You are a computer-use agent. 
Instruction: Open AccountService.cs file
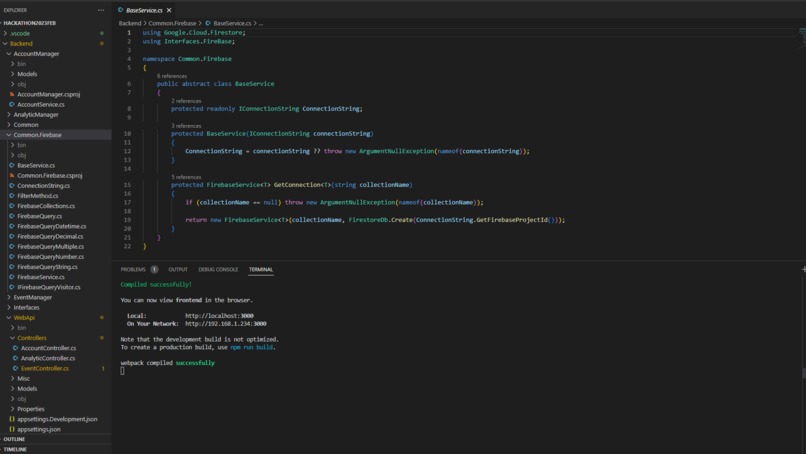tap(41, 104)
